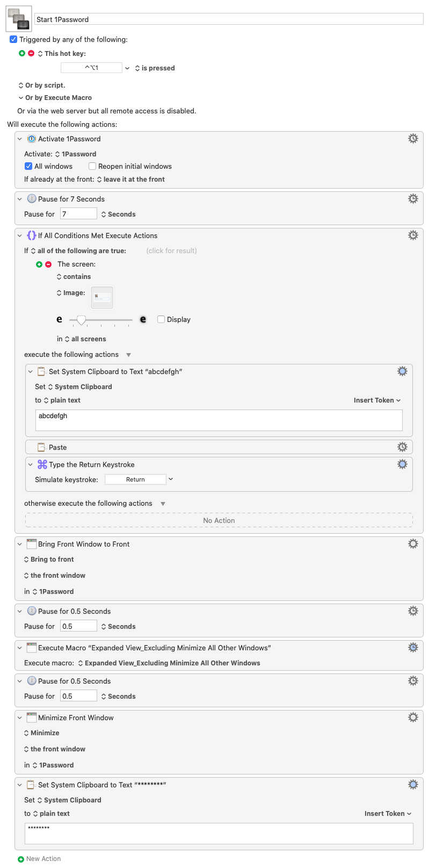429x868 pixels.
Task: Open 'contains' condition popup
Action: click(x=74, y=277)
